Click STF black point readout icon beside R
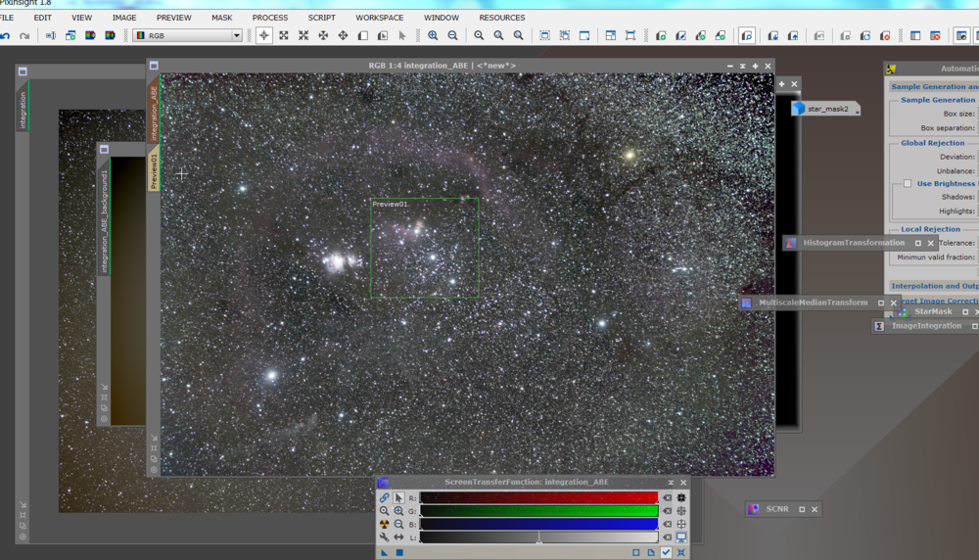979x560 pixels. pyautogui.click(x=681, y=497)
